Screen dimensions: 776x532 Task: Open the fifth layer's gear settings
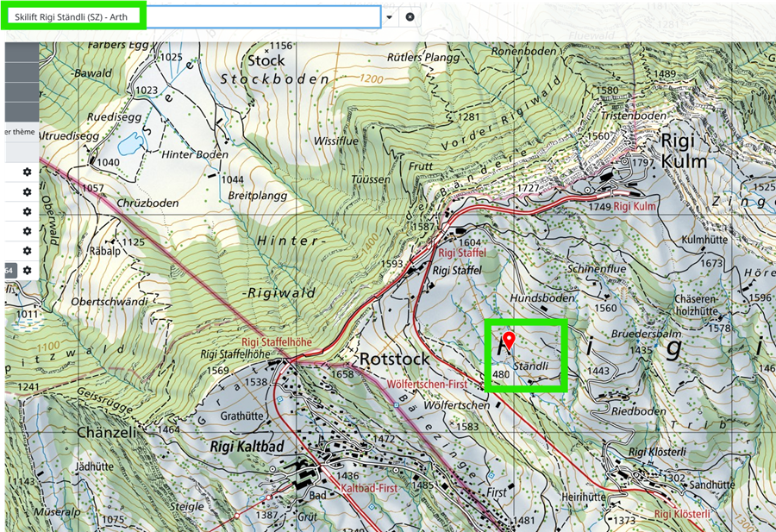pyautogui.click(x=27, y=251)
